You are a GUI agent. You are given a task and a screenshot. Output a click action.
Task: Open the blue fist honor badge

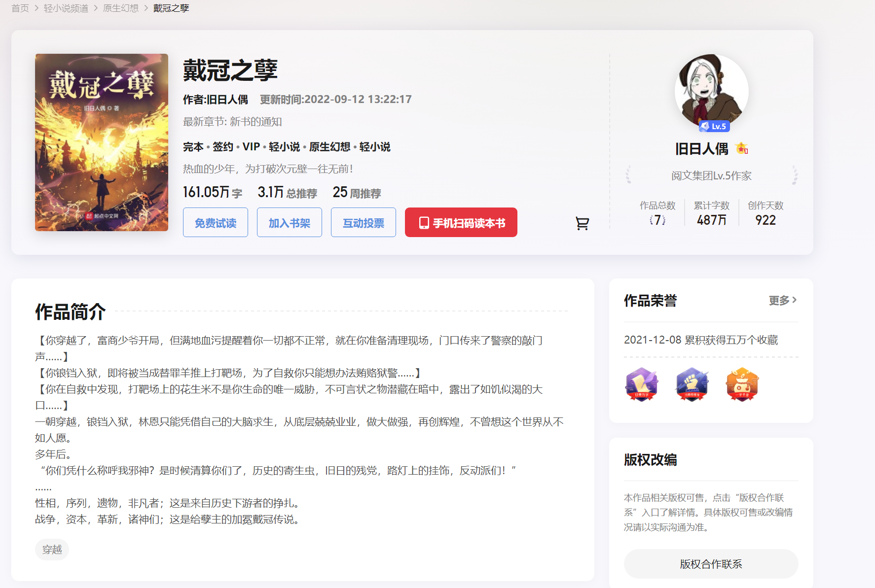click(x=692, y=384)
